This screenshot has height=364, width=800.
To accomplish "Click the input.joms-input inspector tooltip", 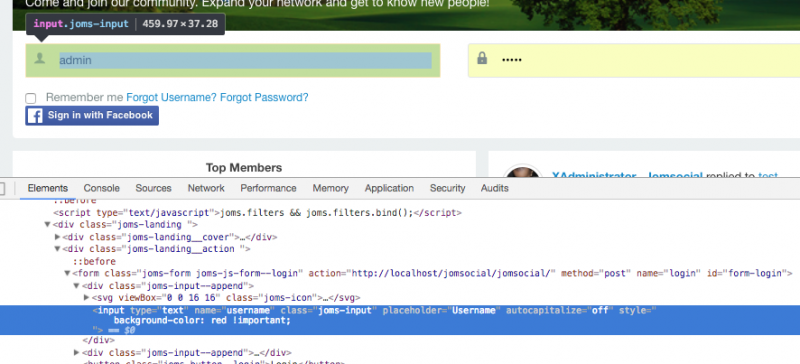I will [126, 24].
